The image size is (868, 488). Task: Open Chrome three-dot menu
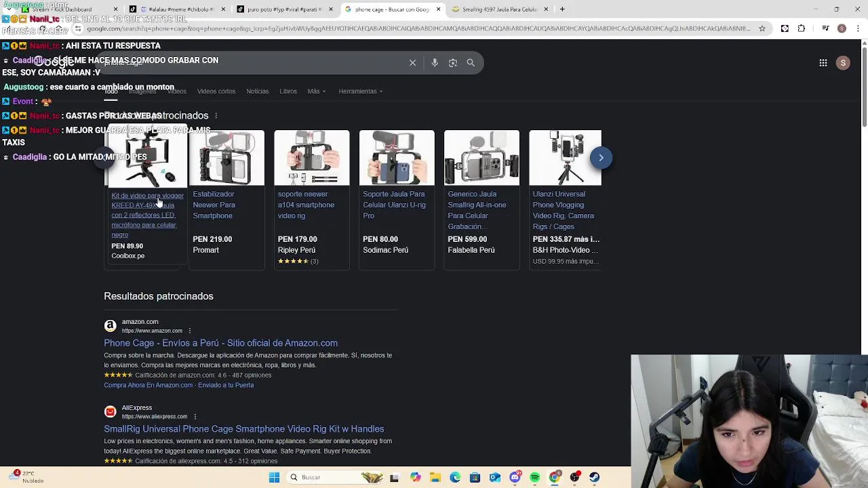click(858, 28)
